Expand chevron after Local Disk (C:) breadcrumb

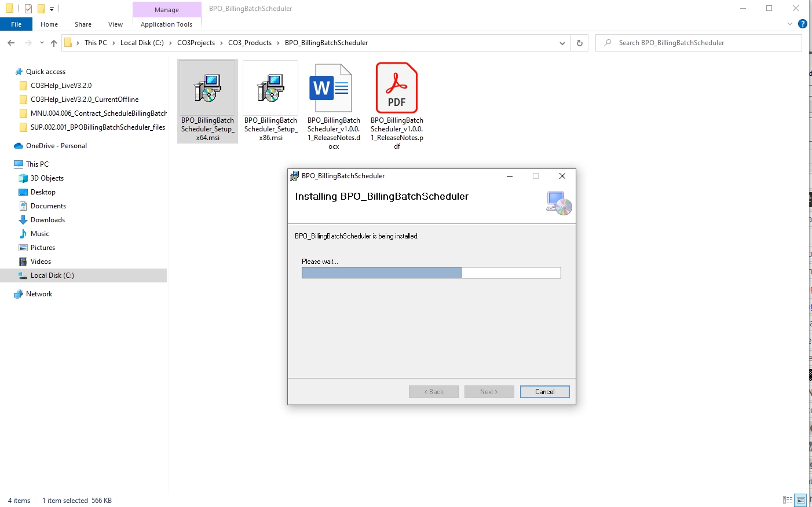click(x=170, y=43)
